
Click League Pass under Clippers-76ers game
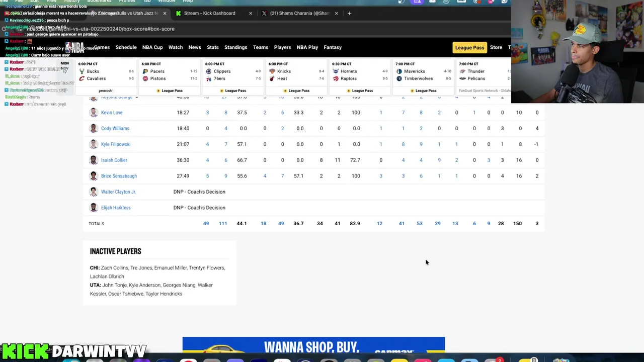(232, 90)
